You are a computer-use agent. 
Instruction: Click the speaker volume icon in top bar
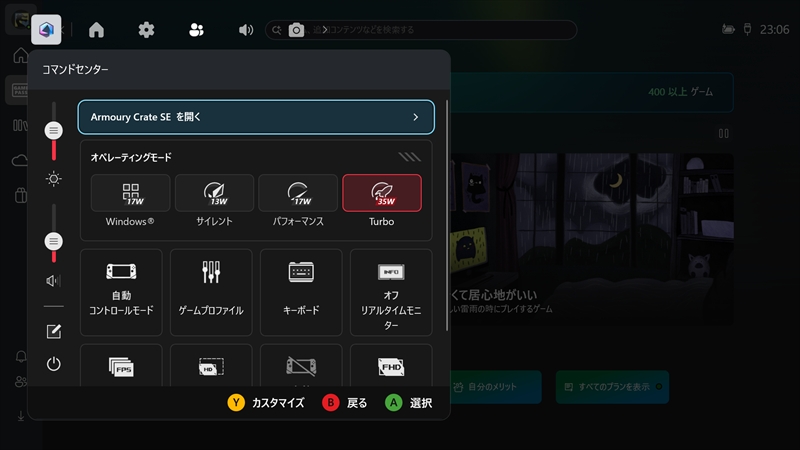click(x=246, y=30)
